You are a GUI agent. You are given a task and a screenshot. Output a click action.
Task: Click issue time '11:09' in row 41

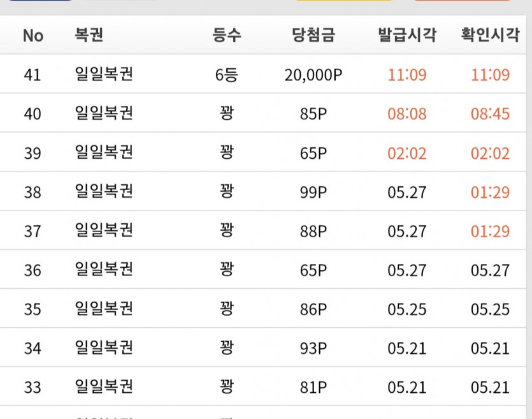coord(407,75)
